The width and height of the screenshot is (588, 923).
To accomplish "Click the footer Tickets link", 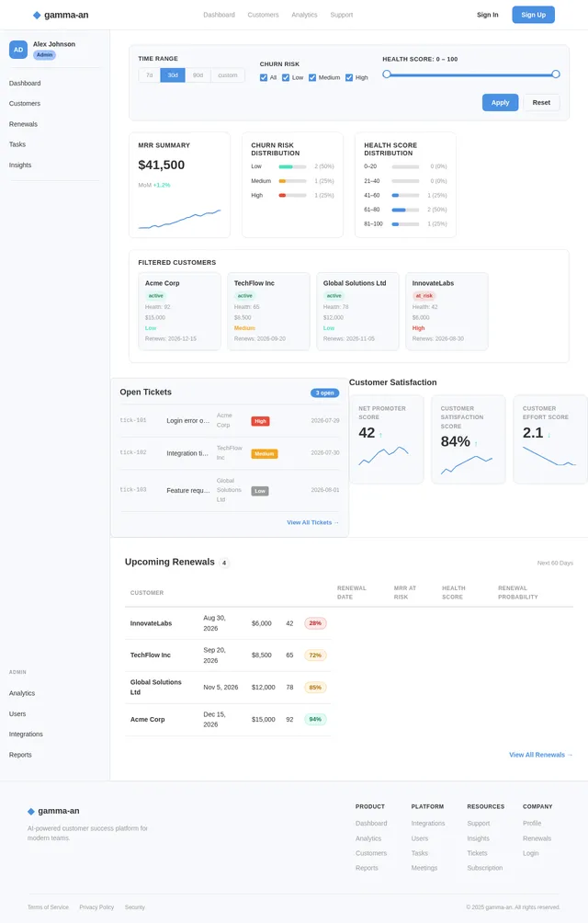I will tap(478, 853).
